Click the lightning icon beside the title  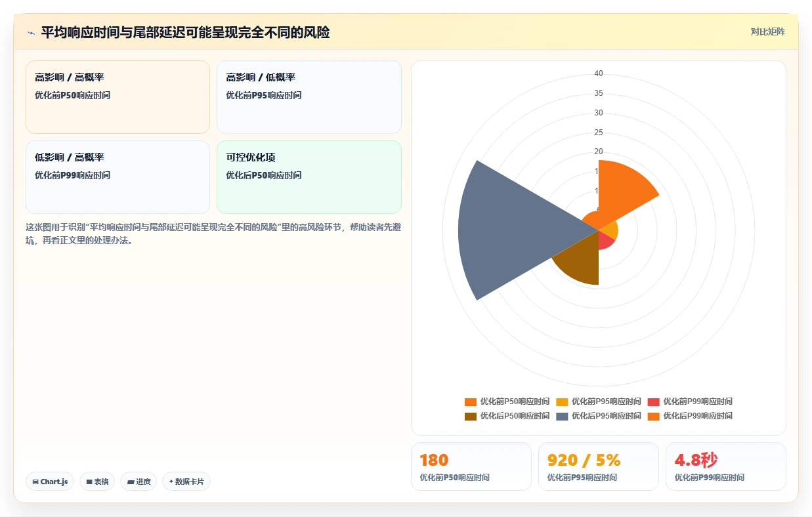tap(31, 33)
